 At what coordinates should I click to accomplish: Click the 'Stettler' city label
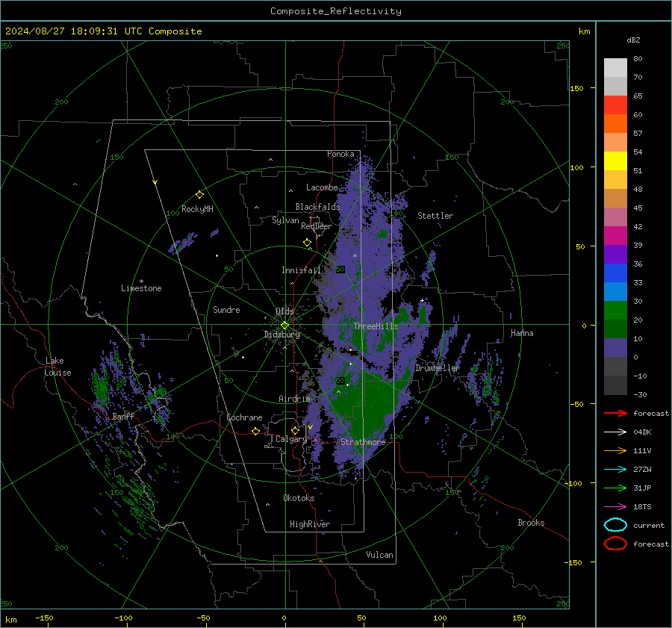(x=435, y=216)
